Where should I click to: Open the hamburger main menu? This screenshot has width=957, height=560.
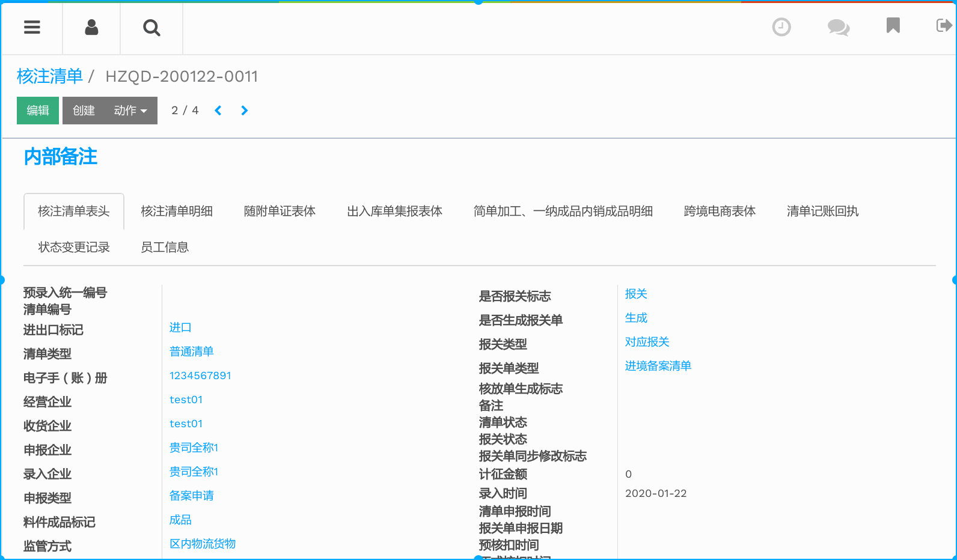[32, 28]
